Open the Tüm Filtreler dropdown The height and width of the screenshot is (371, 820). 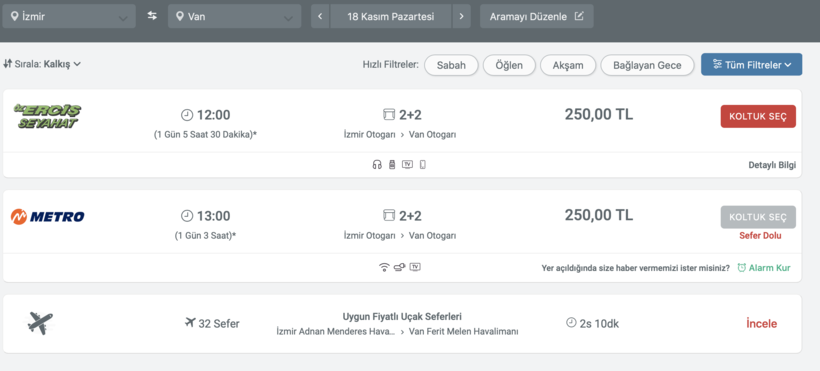(x=751, y=65)
